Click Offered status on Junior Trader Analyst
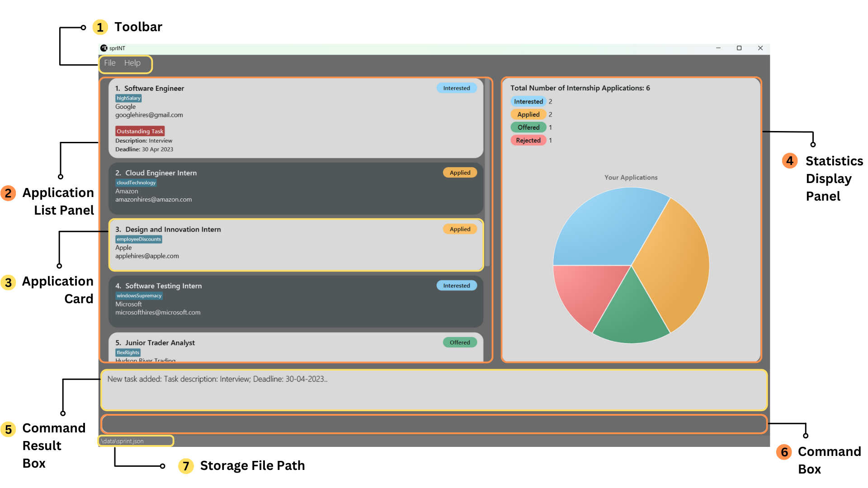868x488 pixels. pyautogui.click(x=460, y=343)
